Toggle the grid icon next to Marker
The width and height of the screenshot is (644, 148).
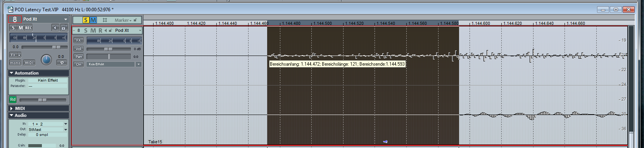[105, 20]
